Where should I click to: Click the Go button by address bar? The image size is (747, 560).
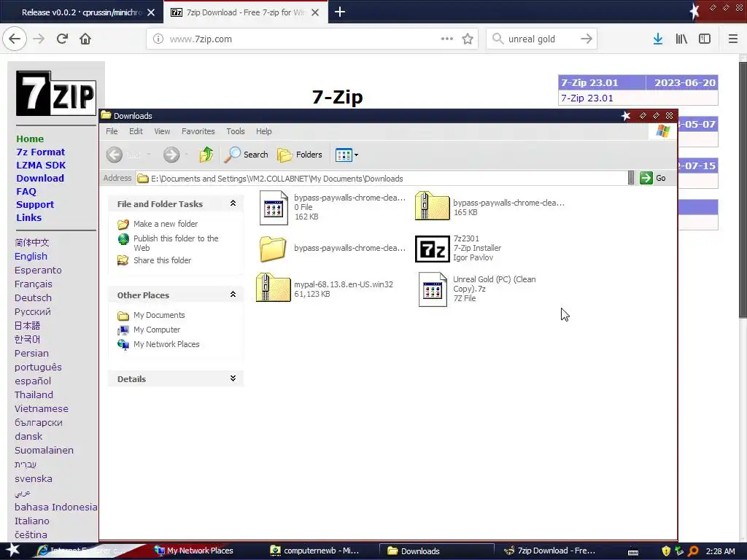pos(653,178)
